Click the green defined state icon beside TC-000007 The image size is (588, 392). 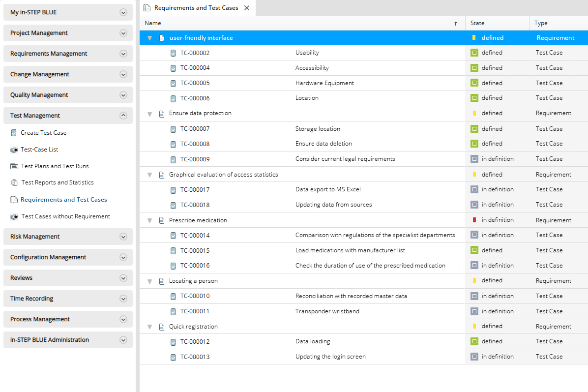point(473,128)
